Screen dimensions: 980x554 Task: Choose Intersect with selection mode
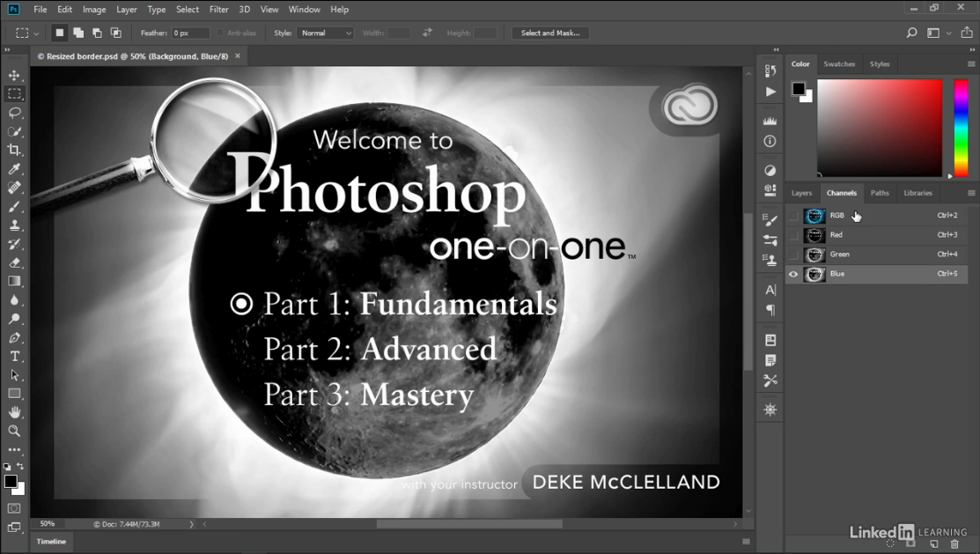click(x=116, y=33)
